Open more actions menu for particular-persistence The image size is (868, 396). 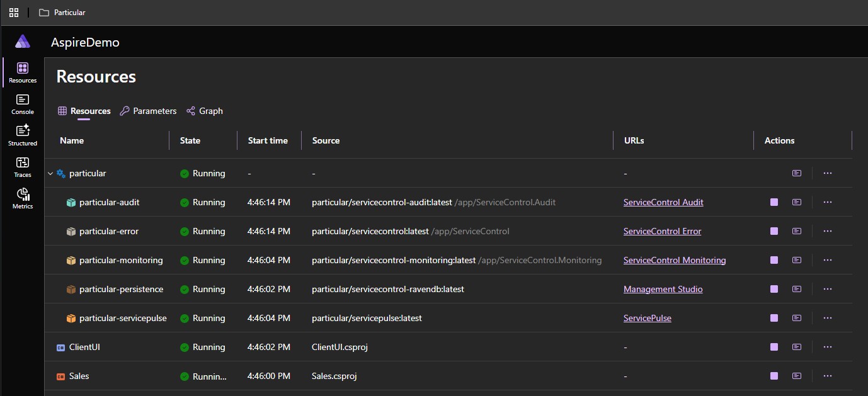pos(828,289)
